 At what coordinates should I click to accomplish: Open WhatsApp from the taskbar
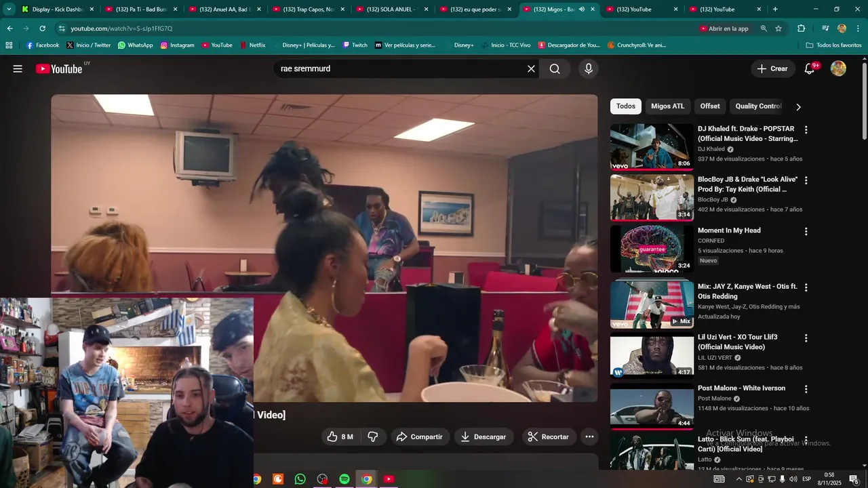[x=300, y=479]
